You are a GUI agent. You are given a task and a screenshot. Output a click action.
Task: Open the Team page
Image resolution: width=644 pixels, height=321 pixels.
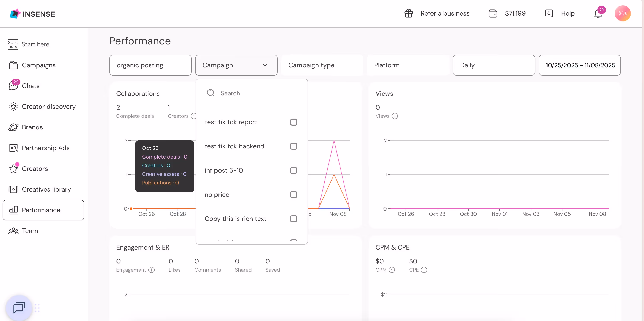[30, 231]
